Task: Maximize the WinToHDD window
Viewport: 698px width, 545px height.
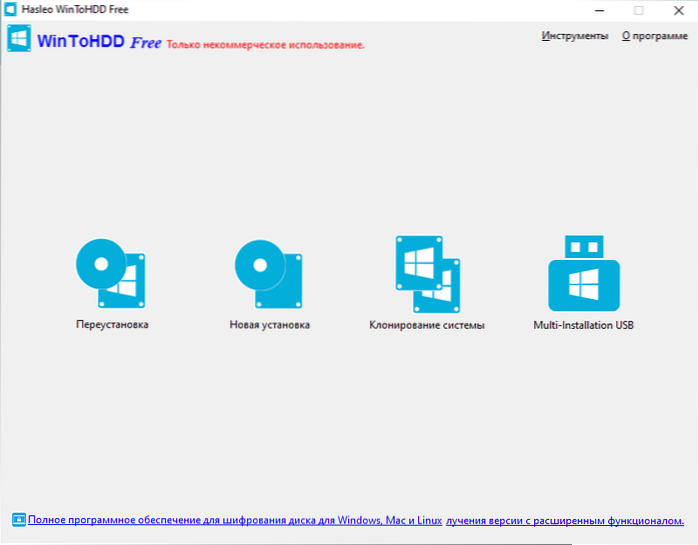Action: click(637, 10)
